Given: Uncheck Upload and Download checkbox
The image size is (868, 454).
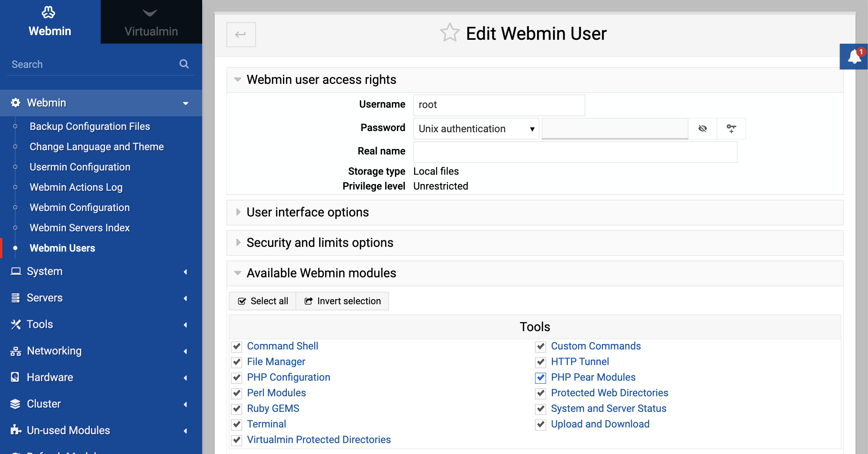Looking at the screenshot, I should [541, 424].
